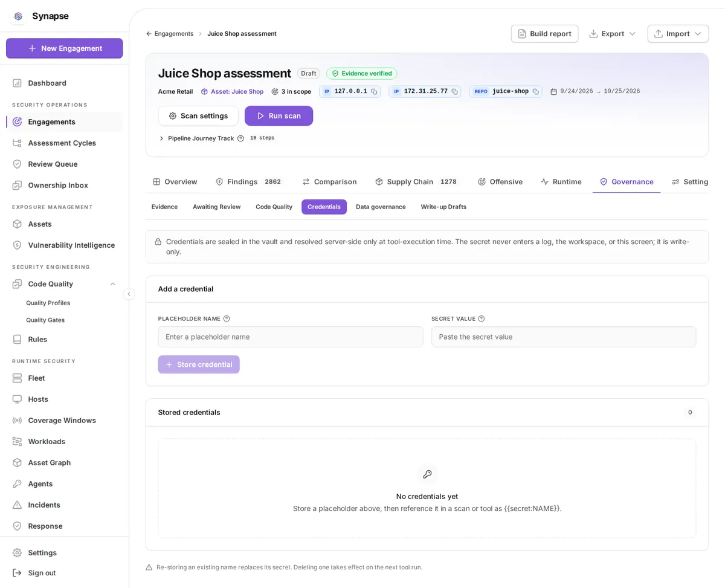Open Workloads in the sidebar
Viewport: 725px width, 588px height.
[x=65, y=441]
